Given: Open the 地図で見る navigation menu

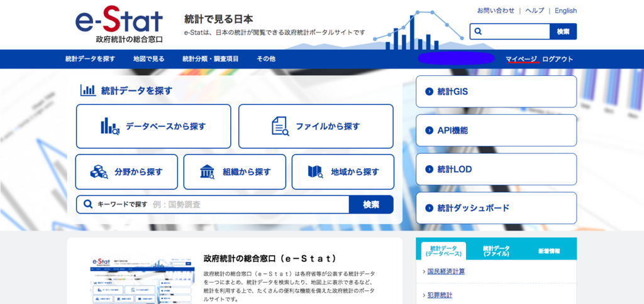Looking at the screenshot, I should pos(148,59).
